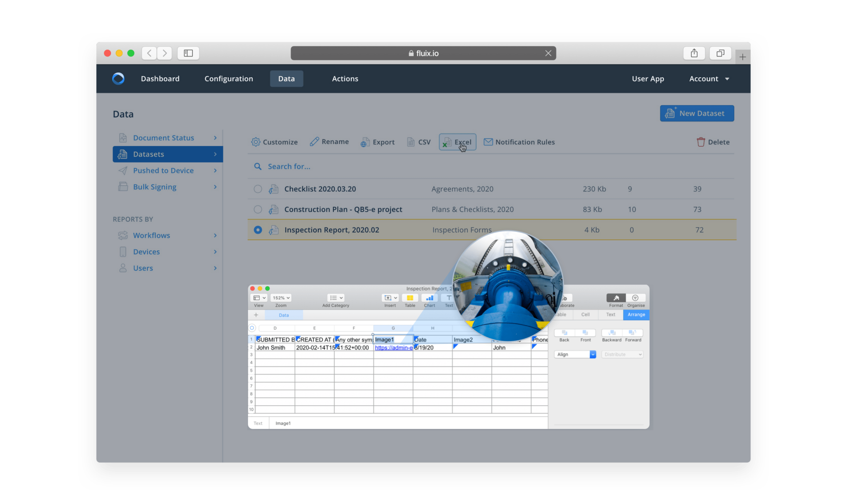
Task: Open the Cell tab in the format panel
Action: pos(586,315)
